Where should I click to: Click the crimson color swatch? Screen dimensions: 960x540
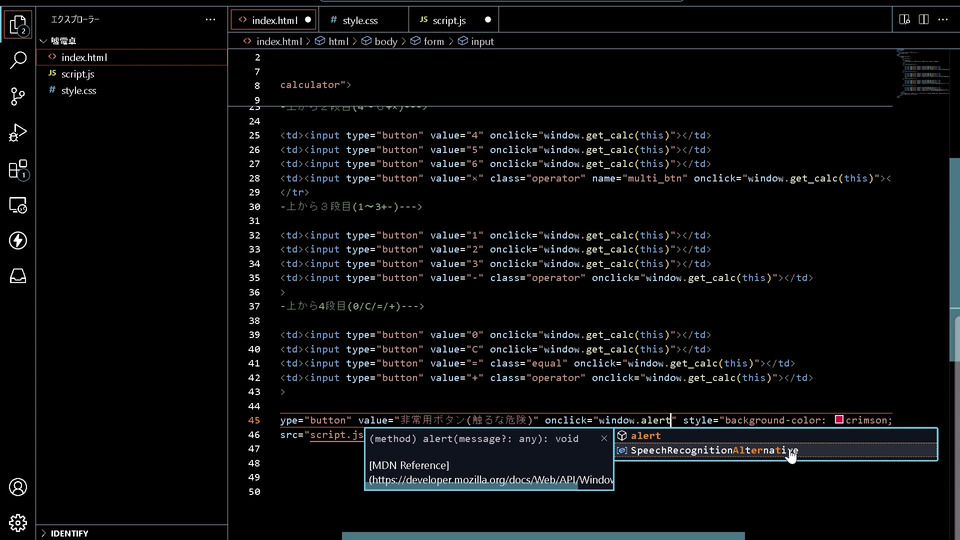coord(838,420)
